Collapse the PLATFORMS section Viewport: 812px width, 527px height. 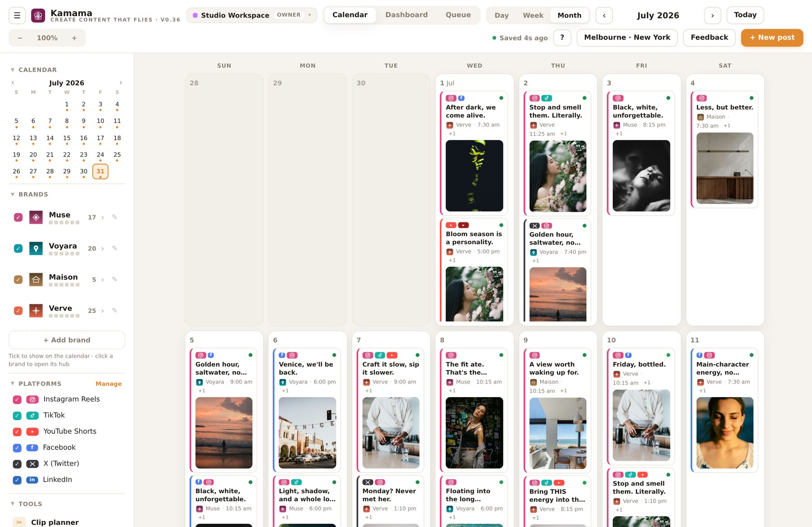click(x=13, y=384)
